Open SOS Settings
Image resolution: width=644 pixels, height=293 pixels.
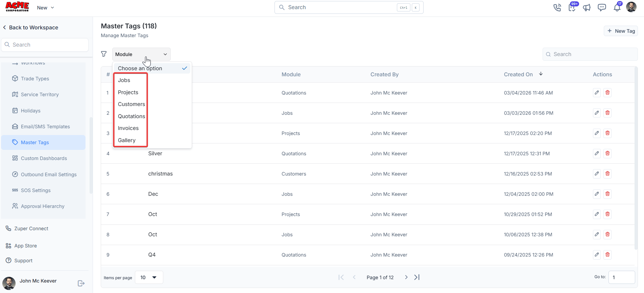point(43,190)
